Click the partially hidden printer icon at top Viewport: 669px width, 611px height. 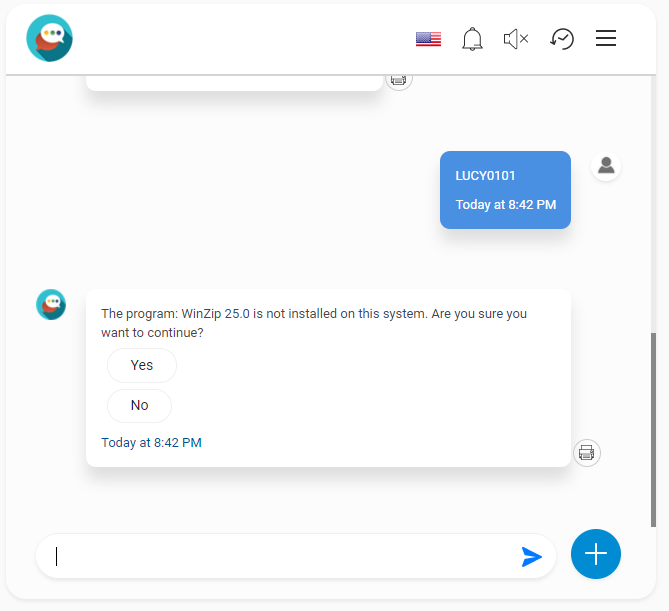point(398,82)
